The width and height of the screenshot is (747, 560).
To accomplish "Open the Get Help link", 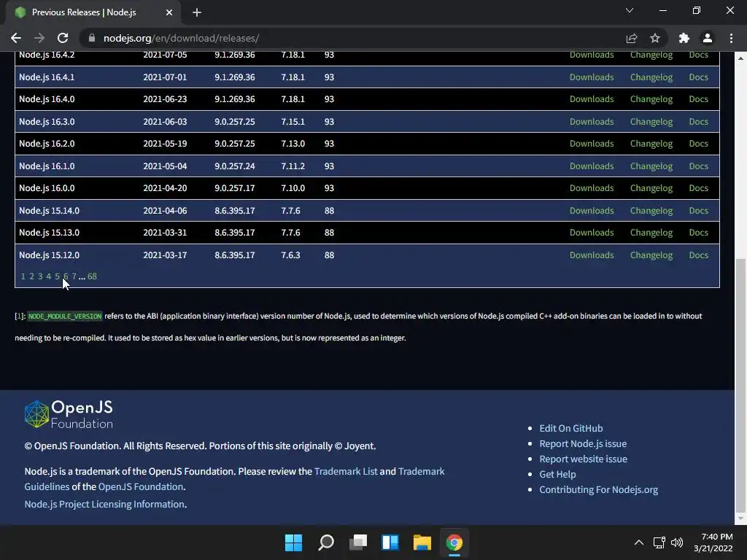I will pos(557,474).
